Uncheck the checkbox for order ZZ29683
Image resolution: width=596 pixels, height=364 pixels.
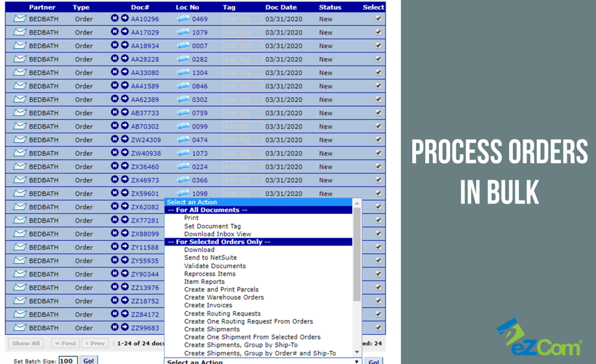click(377, 327)
